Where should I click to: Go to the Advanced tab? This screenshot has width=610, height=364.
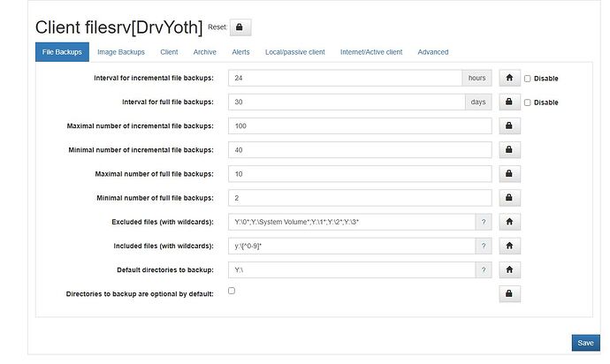[x=433, y=52]
